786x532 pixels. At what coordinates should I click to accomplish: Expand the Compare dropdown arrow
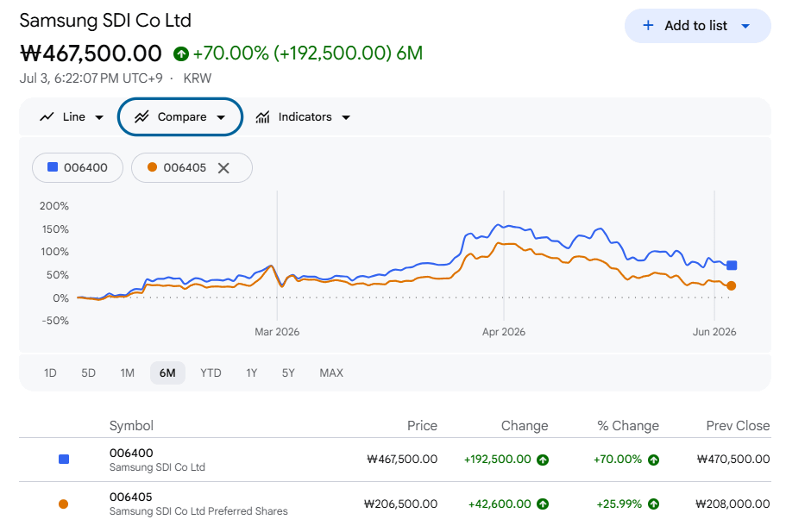coord(221,117)
